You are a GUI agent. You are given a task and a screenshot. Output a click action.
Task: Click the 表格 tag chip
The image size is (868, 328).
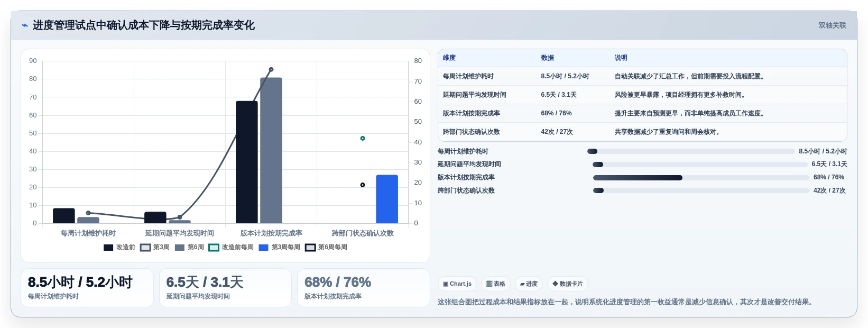tap(496, 284)
